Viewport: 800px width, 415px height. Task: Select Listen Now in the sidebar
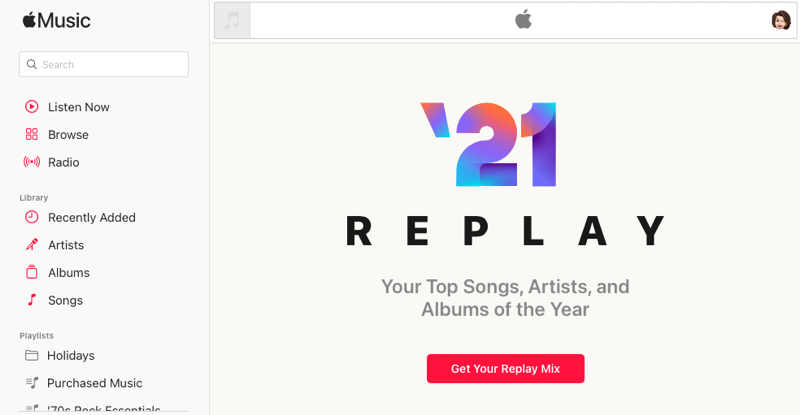(x=79, y=107)
